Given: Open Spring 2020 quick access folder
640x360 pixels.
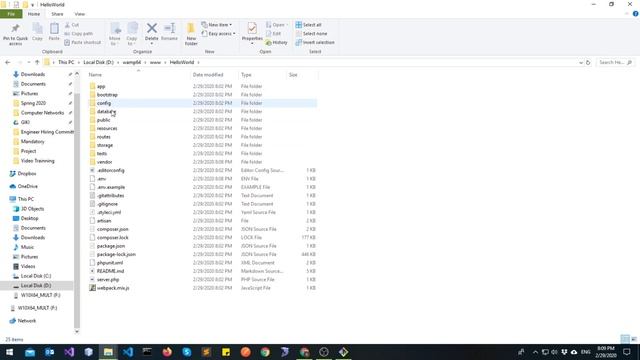Looking at the screenshot, I should 33,103.
